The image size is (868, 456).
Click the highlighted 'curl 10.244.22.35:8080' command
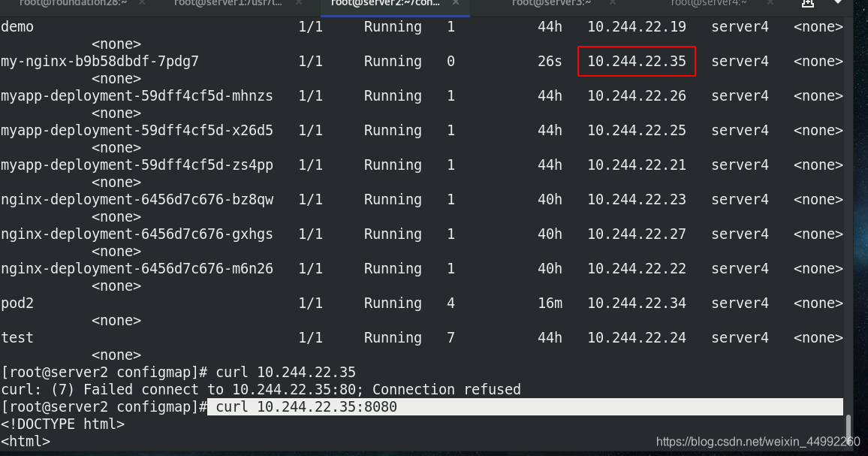coord(306,406)
